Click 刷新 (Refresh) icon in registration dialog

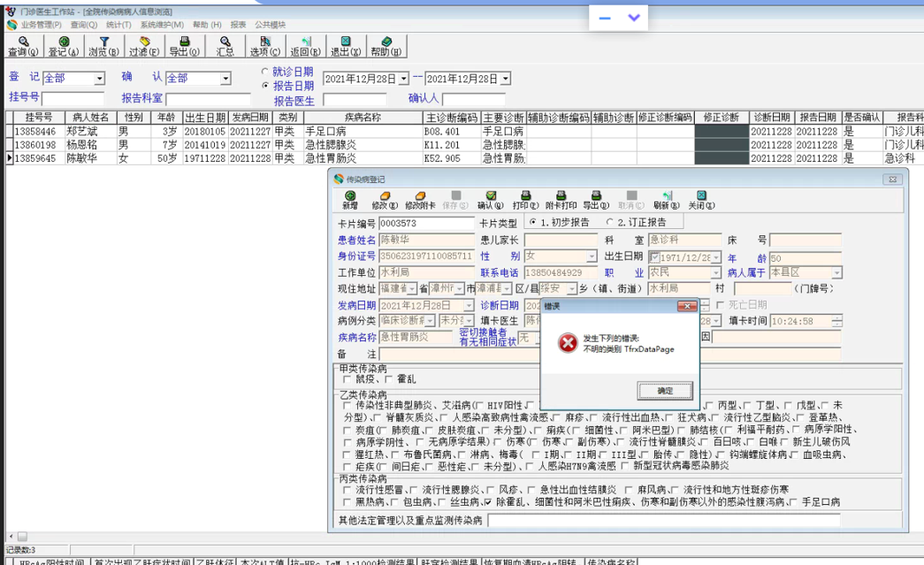(x=666, y=200)
